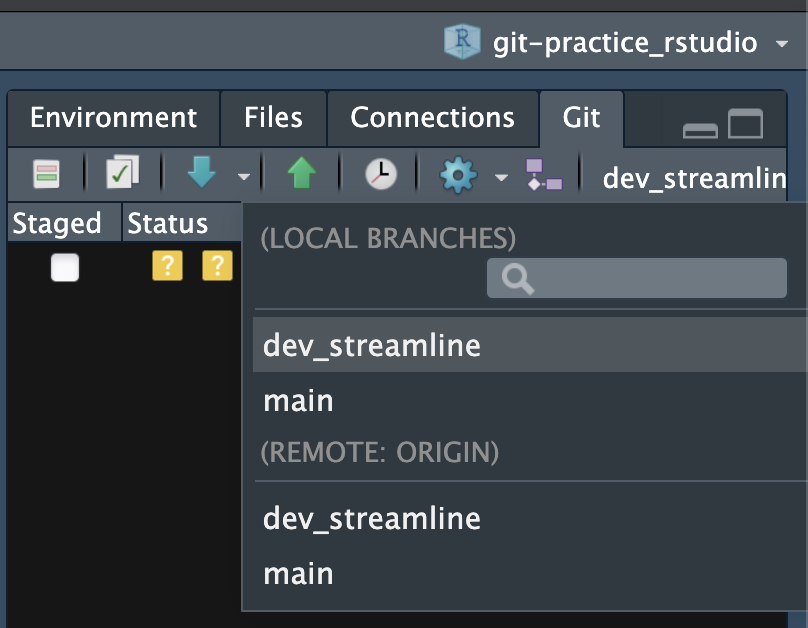Image resolution: width=808 pixels, height=628 pixels.
Task: Select the remote origin dev_streamline branch
Action: pyautogui.click(x=371, y=518)
